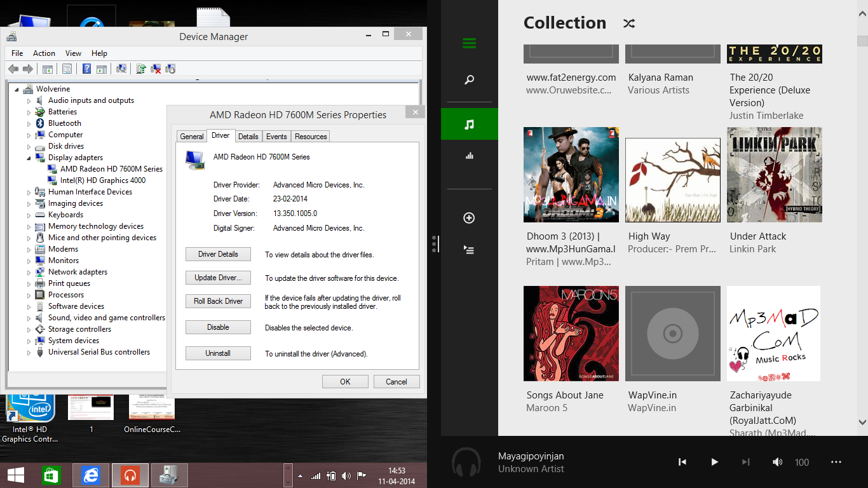Click the Forward arrow in Device Manager toolbar
The height and width of the screenshot is (488, 868).
coord(27,69)
